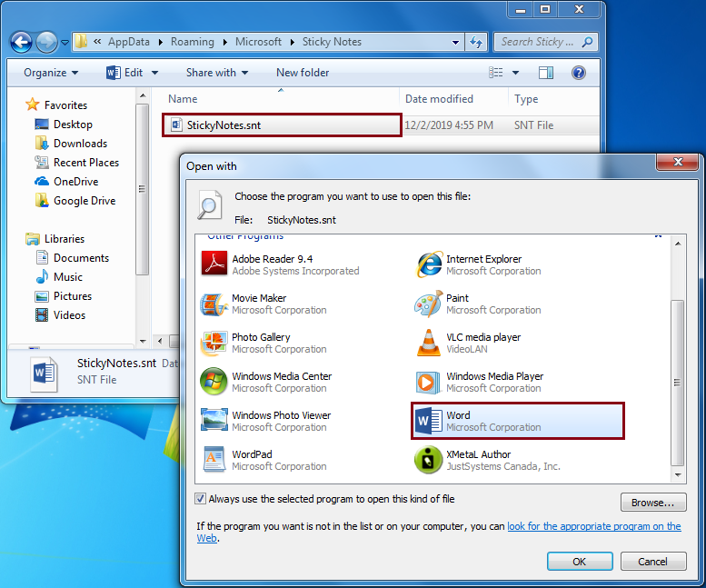Click Roaming in the address breadcrumb

(x=193, y=42)
